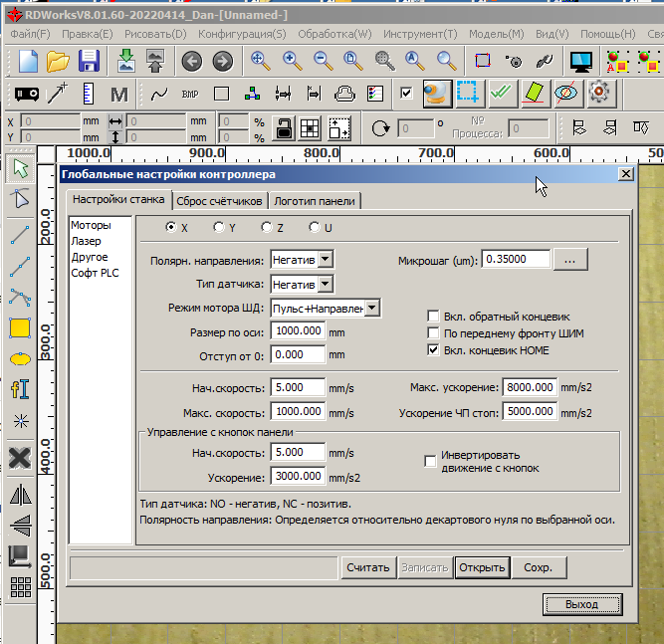Select the rectangle drawing tool in left toolbar
The width and height of the screenshot is (664, 644).
coord(19,327)
